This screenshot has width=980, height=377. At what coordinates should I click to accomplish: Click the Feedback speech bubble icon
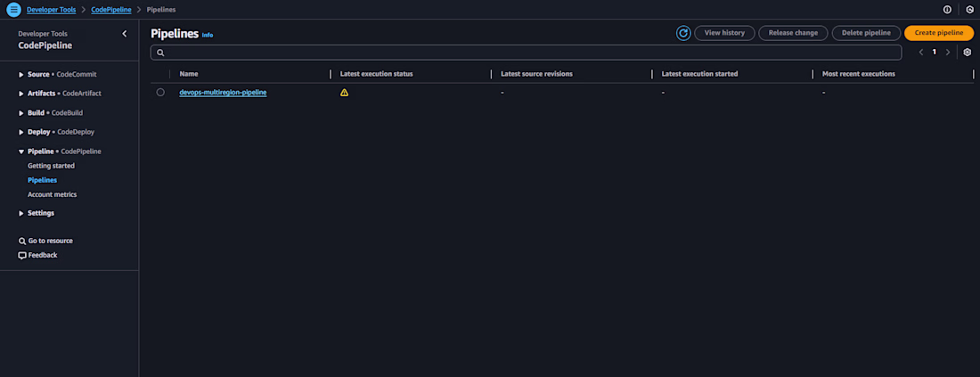22,255
